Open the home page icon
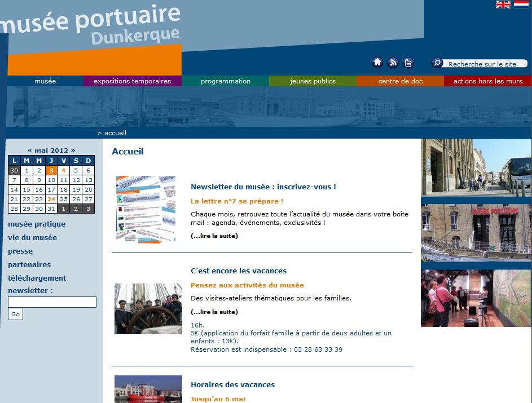This screenshot has width=532, height=403. click(377, 63)
